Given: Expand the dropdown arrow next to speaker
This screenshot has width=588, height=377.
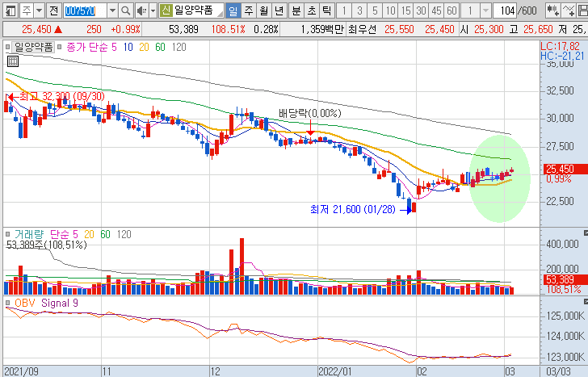Looking at the screenshot, I should coord(153,10).
